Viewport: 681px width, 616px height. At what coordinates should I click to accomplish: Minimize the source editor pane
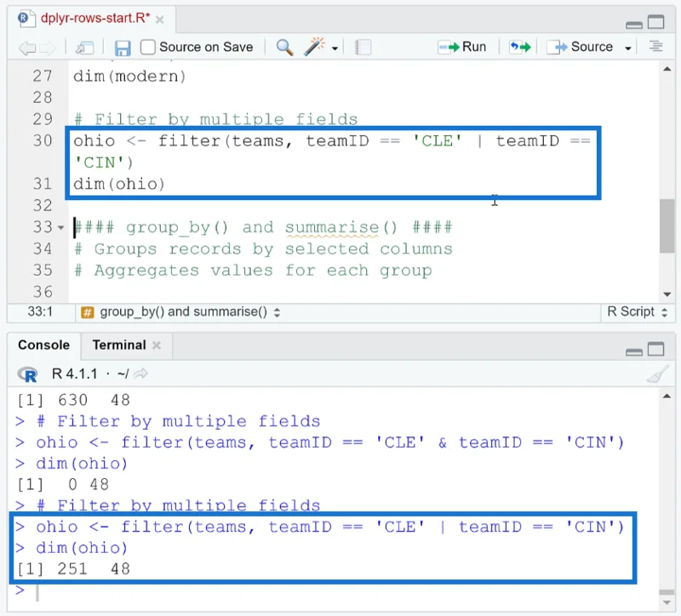click(x=634, y=25)
